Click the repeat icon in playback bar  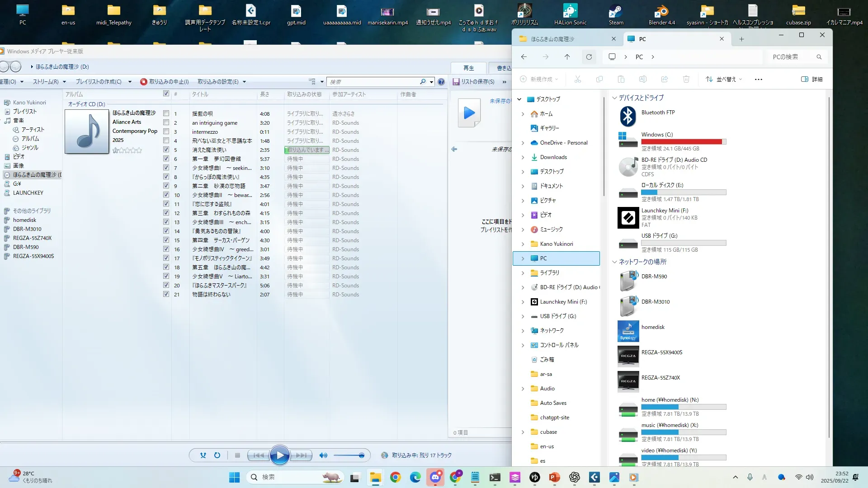coord(217,455)
